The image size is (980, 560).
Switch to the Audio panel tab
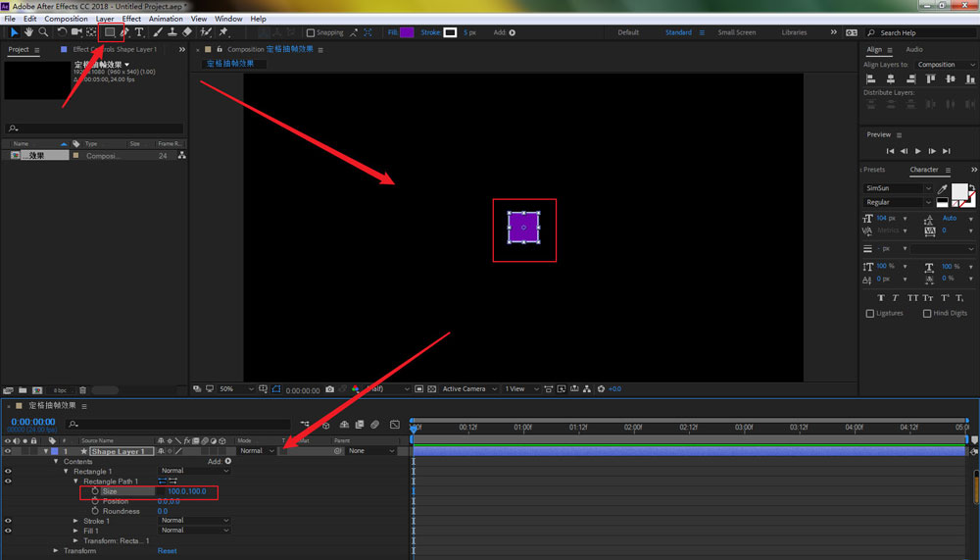click(913, 49)
